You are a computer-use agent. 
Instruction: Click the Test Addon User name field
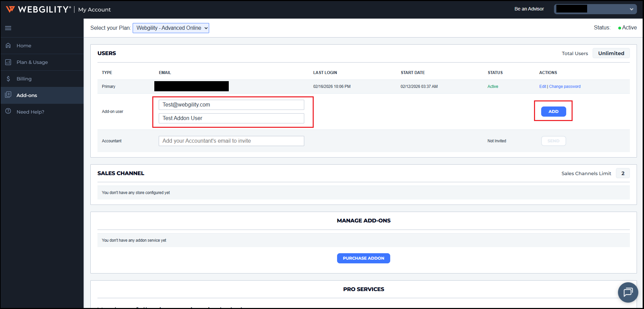click(231, 118)
